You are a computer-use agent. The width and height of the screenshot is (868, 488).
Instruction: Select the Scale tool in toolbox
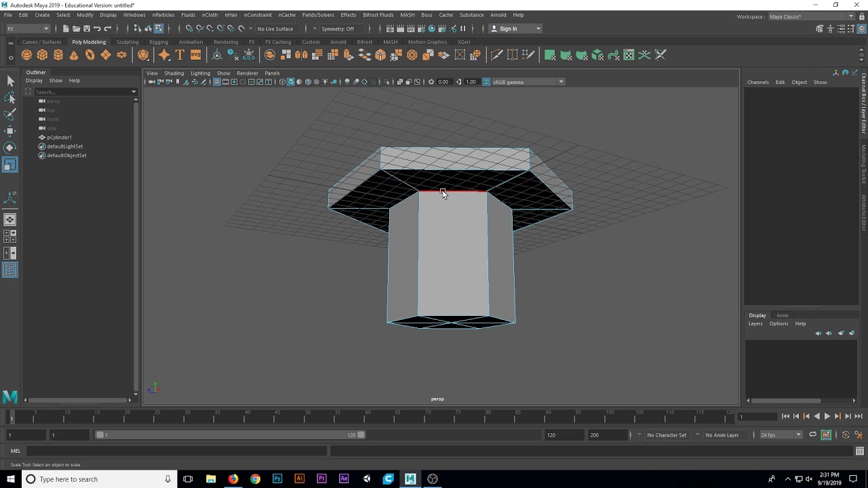(x=10, y=164)
